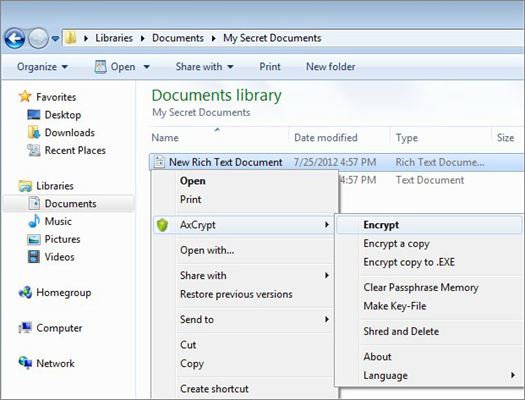This screenshot has width=525, height=400.
Task: Expand the Language submenu arrow
Action: [x=513, y=375]
